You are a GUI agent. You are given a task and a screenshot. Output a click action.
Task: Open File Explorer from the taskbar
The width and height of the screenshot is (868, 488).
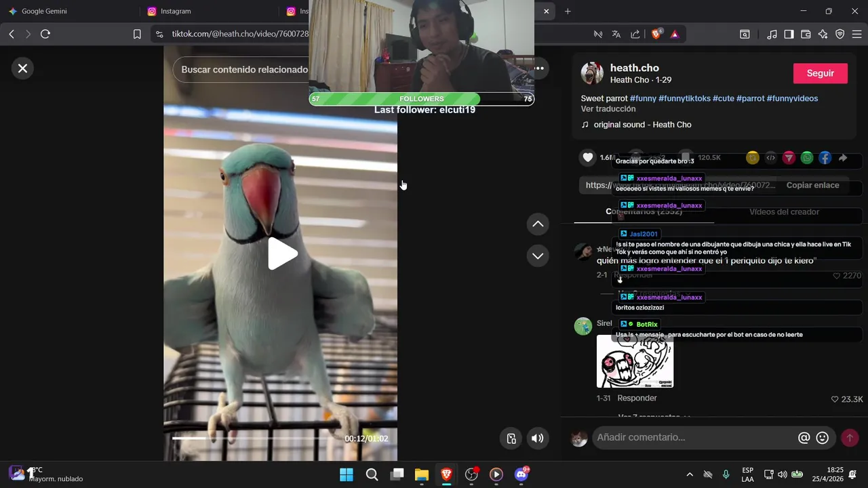tap(422, 474)
